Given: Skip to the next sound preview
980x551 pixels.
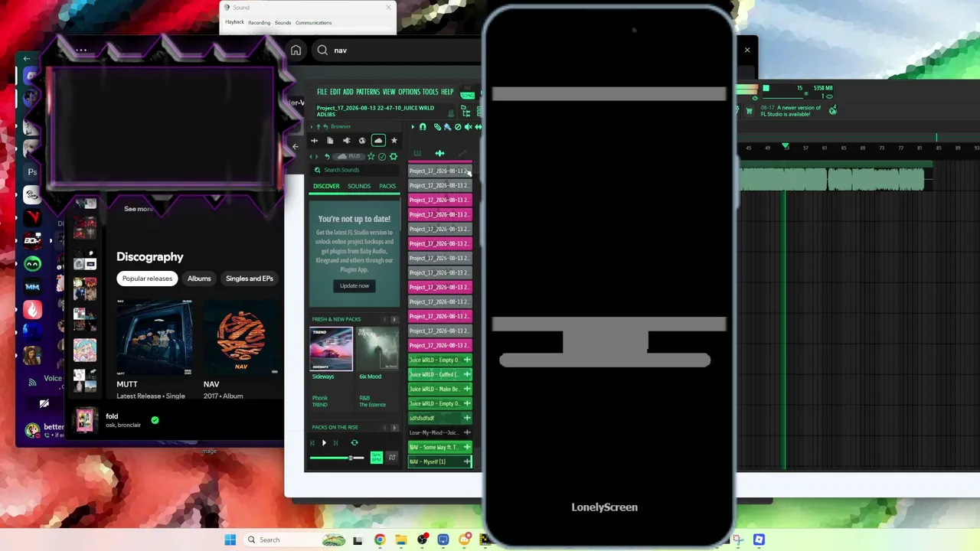Looking at the screenshot, I should (x=335, y=442).
